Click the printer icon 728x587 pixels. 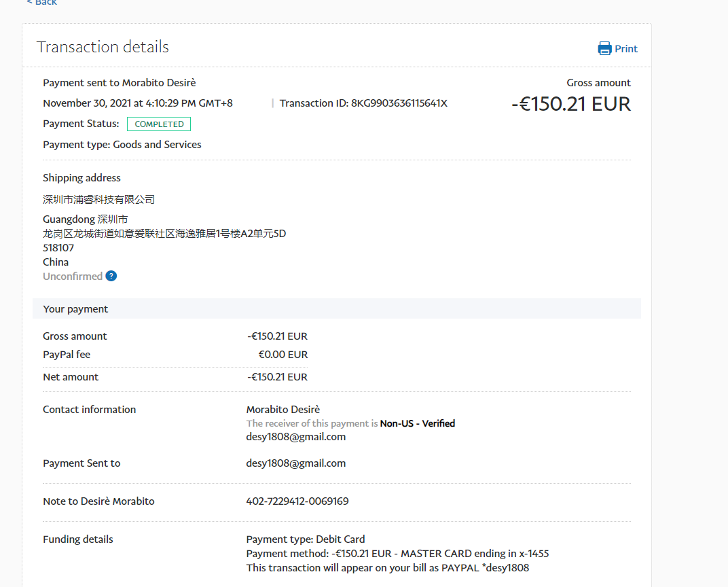(604, 48)
